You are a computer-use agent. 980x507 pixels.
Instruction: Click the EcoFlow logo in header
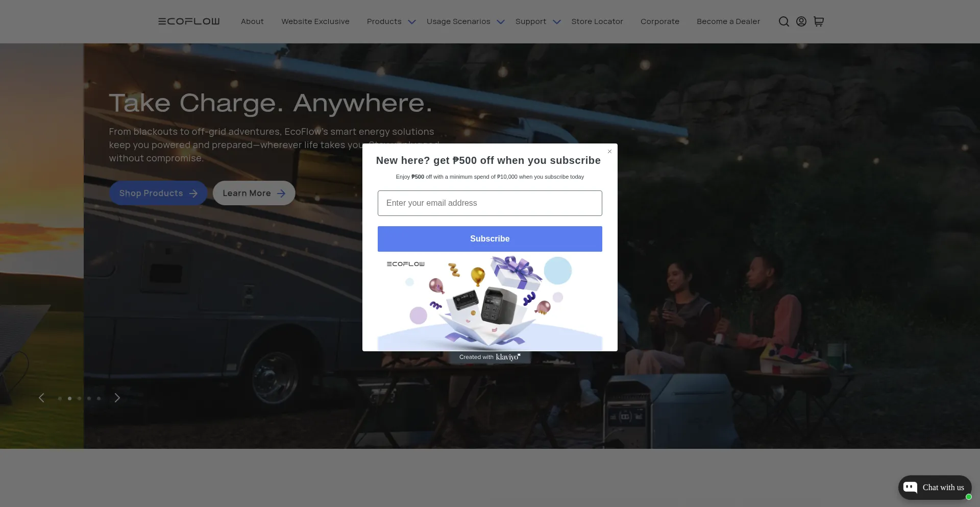(x=189, y=21)
